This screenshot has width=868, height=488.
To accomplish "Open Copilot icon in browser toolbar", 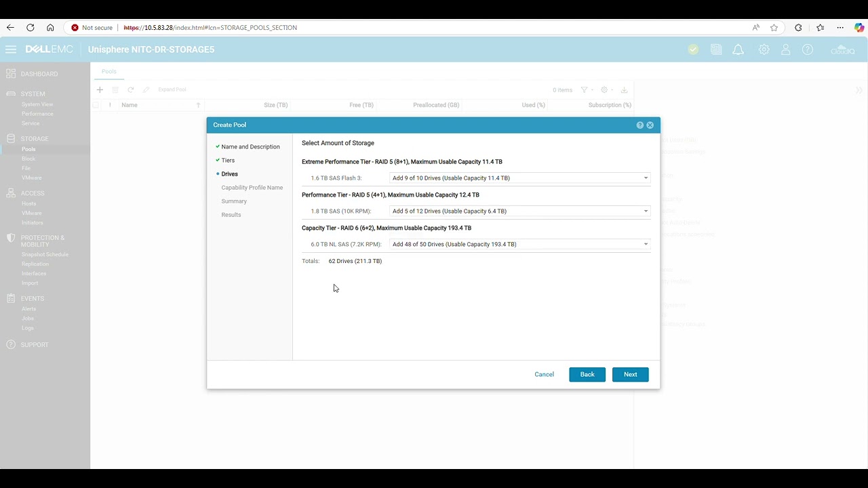I will tap(859, 28).
